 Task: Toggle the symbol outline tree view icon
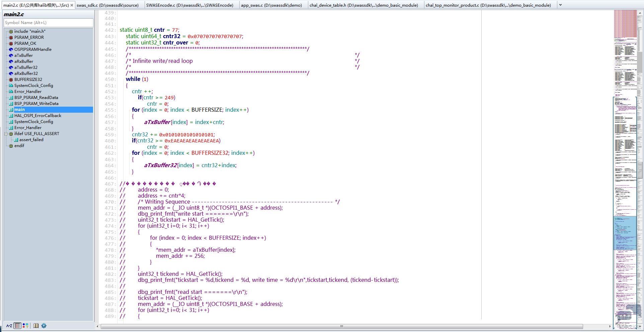(x=18, y=326)
